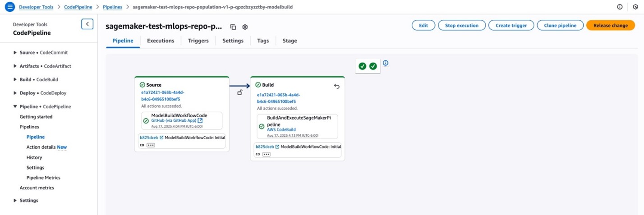This screenshot has height=215, width=644.
Task: Click the info icon in the top right header
Action: [x=620, y=7]
